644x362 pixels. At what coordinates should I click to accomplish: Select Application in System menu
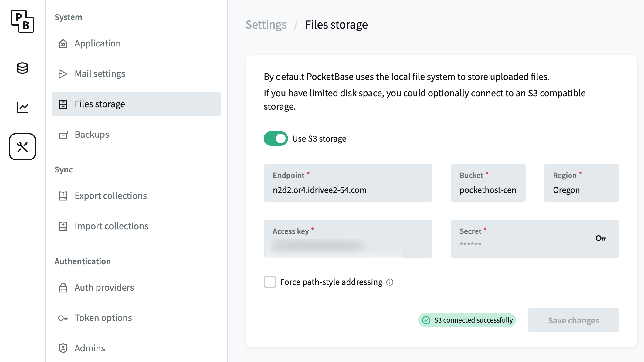pyautogui.click(x=97, y=43)
